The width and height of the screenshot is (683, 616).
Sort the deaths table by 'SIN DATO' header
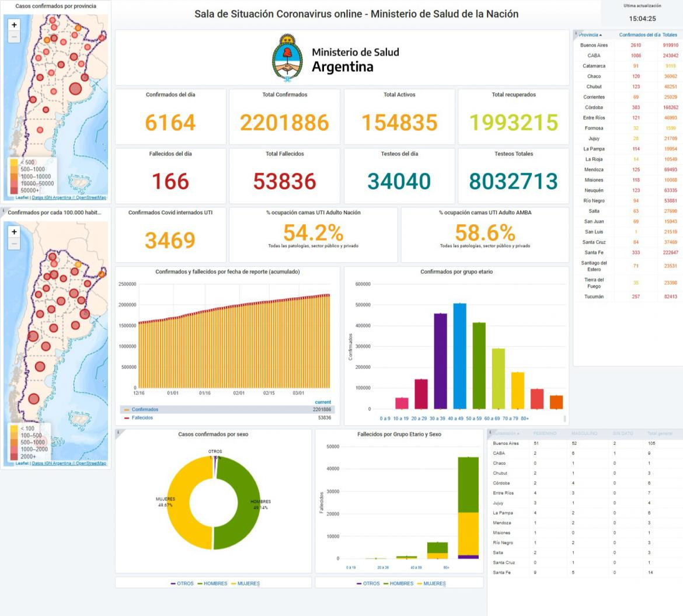click(x=623, y=433)
